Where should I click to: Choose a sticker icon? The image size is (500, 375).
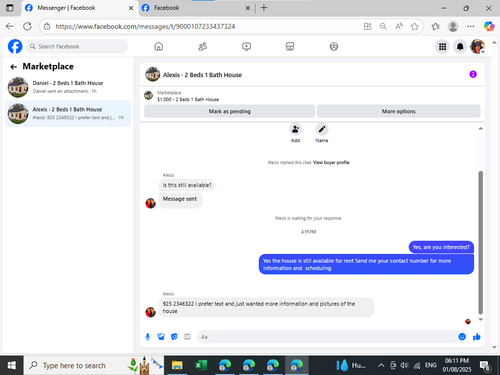tap(174, 337)
